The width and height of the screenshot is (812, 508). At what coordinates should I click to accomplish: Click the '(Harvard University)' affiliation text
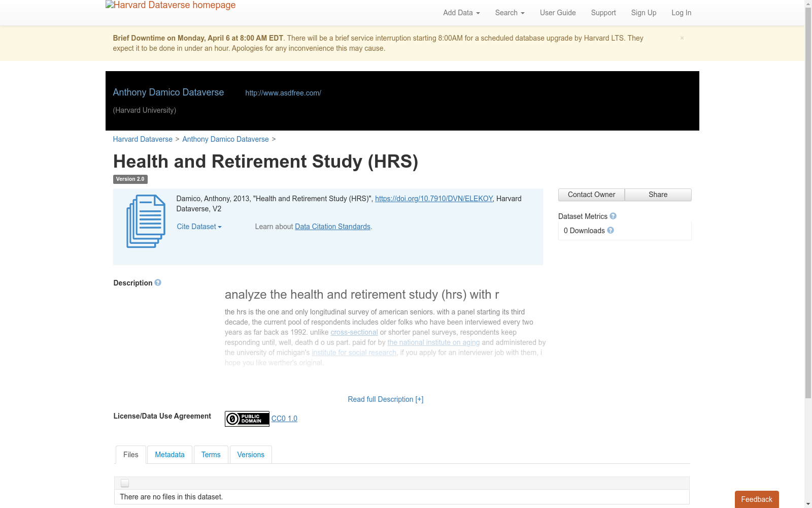(145, 110)
